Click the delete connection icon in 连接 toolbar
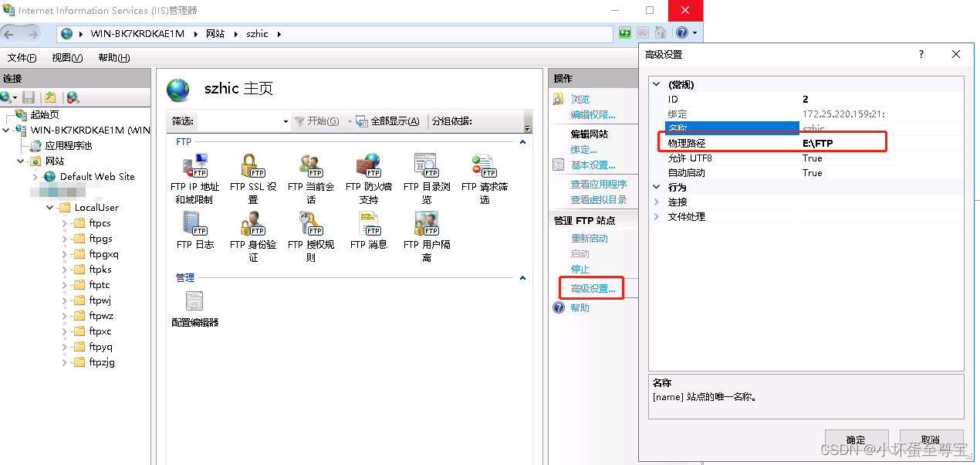 pos(73,97)
